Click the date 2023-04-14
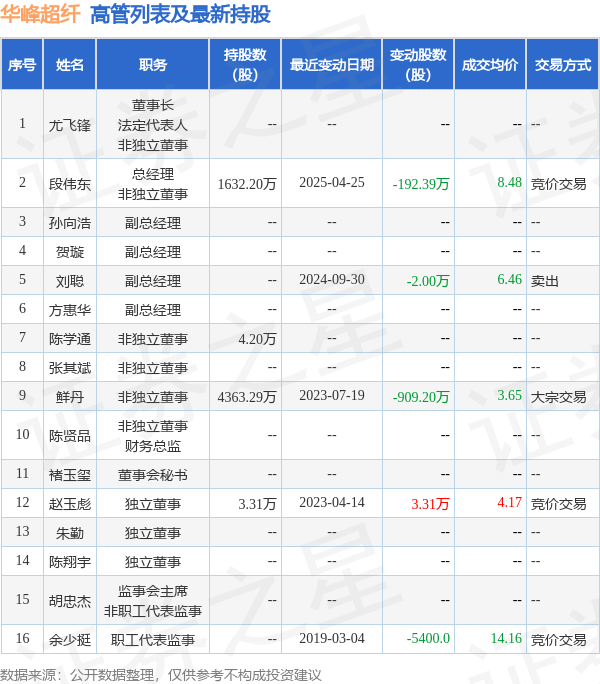 pos(332,503)
